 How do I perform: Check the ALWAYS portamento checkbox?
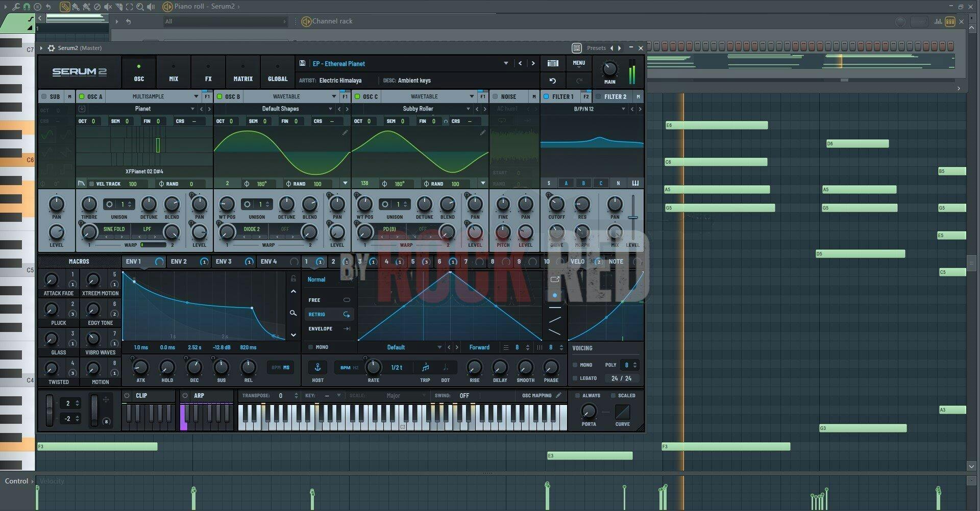tap(577, 395)
